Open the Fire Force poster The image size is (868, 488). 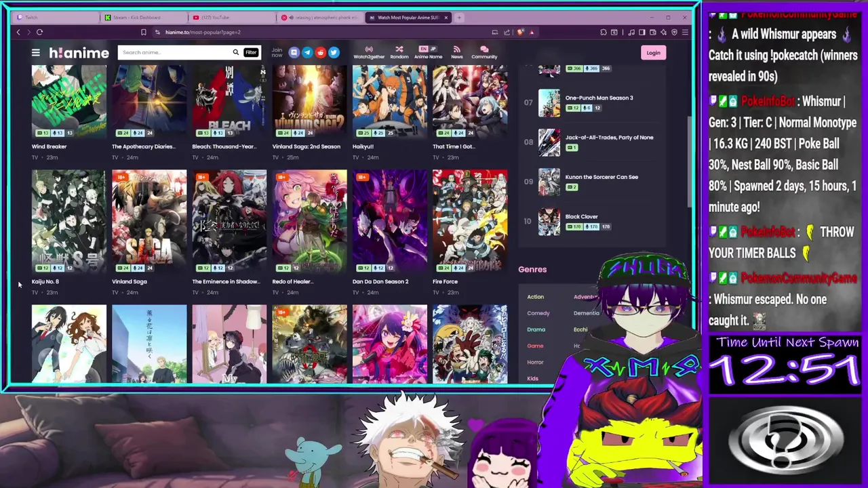pos(469,221)
